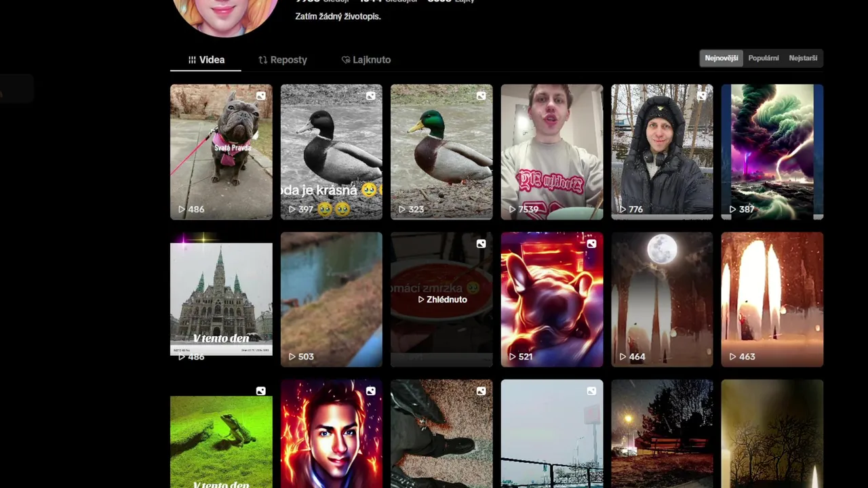Click photo-post icon on Zhlédnuto soup thumbnail
Viewport: 868px width, 488px height.
coord(481,244)
